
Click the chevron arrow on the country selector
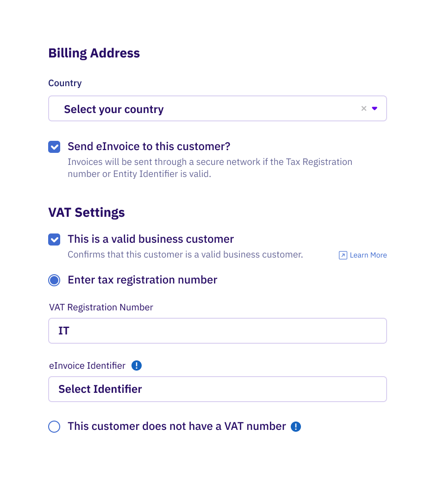pyautogui.click(x=374, y=108)
